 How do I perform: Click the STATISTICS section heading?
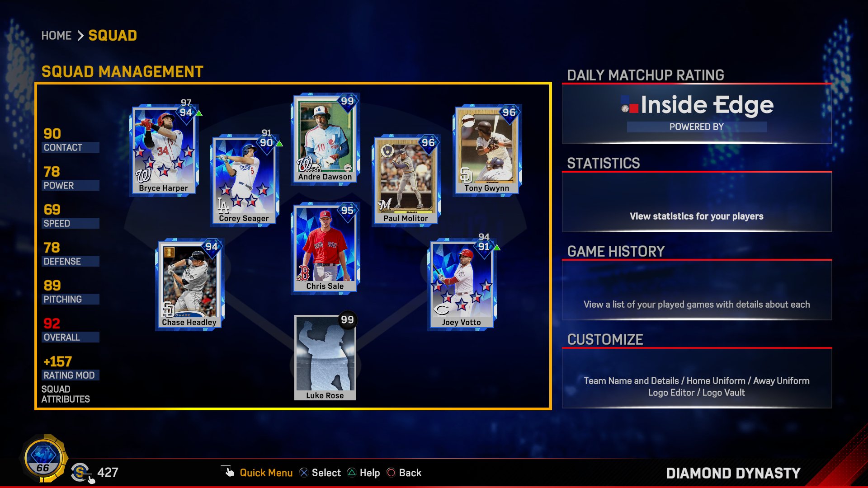604,163
